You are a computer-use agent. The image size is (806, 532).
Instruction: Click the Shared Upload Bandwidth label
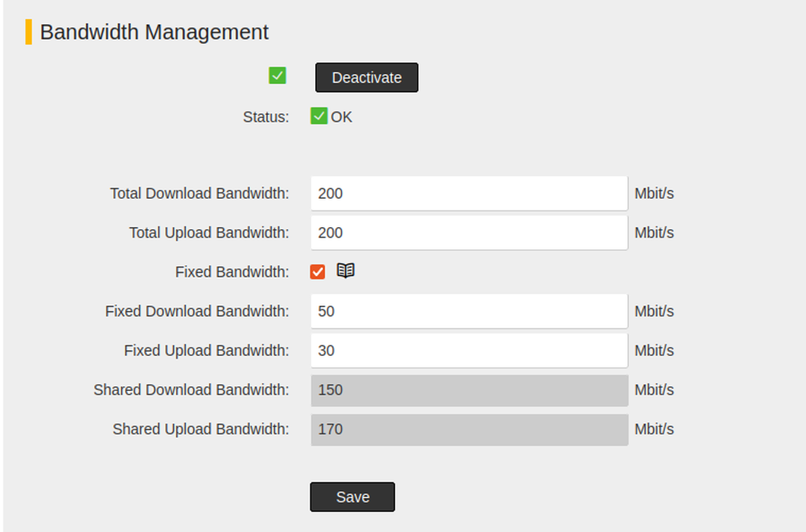(201, 429)
